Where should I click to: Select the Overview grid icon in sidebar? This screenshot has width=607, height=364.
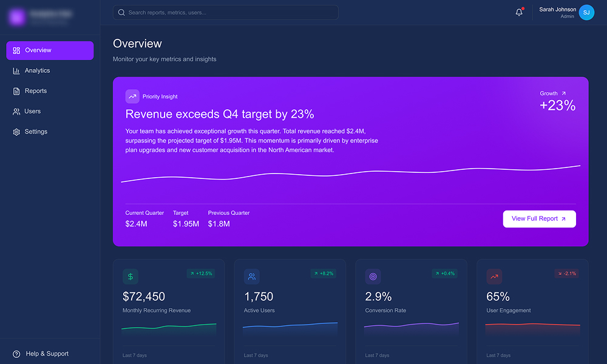[15, 50]
